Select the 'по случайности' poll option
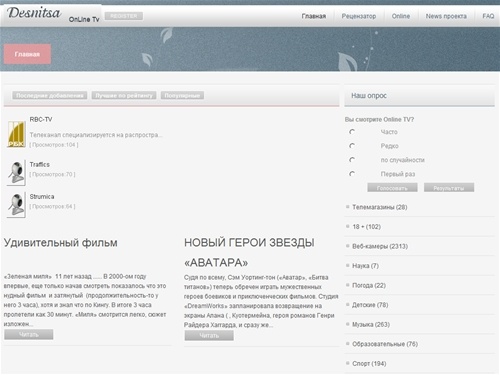The width and height of the screenshot is (500, 375). pyautogui.click(x=352, y=160)
